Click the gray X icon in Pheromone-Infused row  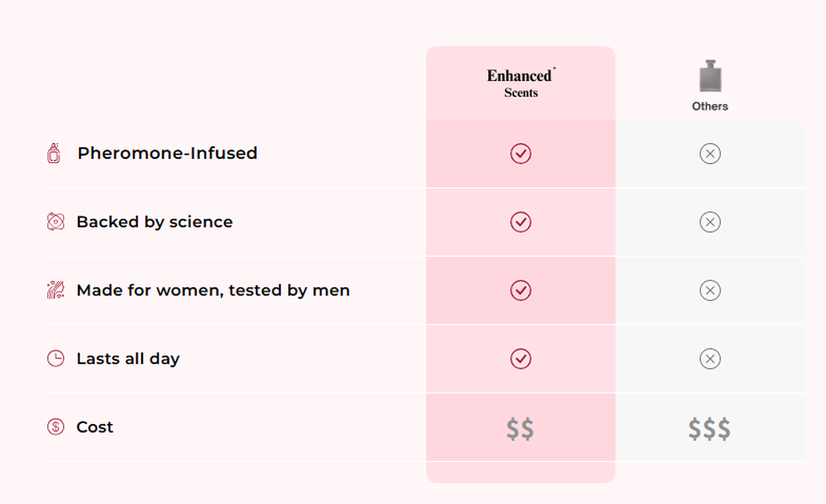point(710,154)
